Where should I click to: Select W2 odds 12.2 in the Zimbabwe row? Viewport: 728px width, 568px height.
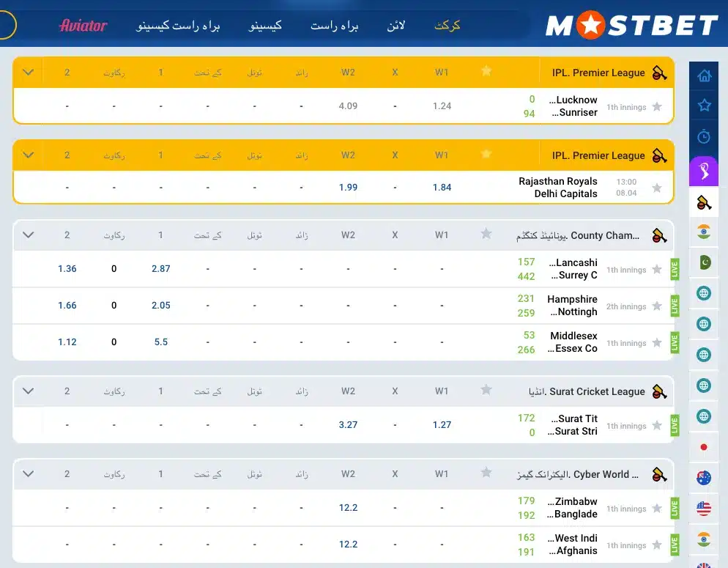(348, 508)
